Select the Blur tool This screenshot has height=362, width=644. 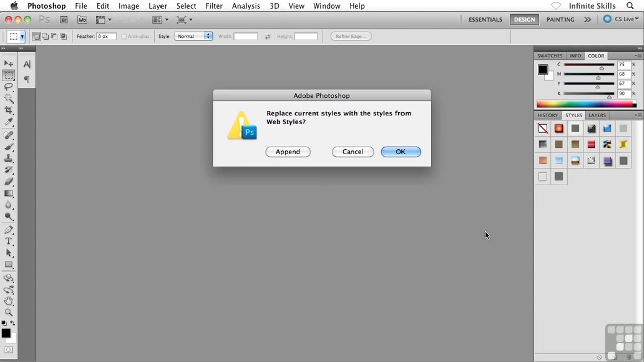pos(9,205)
